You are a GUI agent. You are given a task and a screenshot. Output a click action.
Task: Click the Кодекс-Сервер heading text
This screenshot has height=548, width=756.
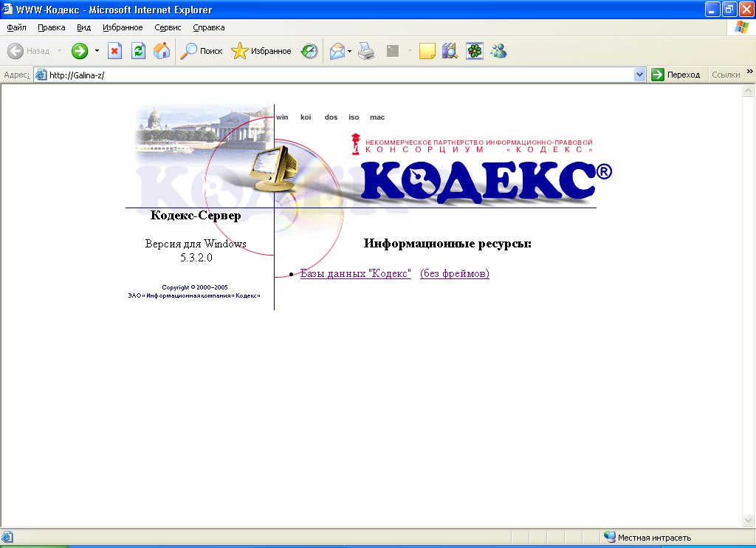point(196,215)
